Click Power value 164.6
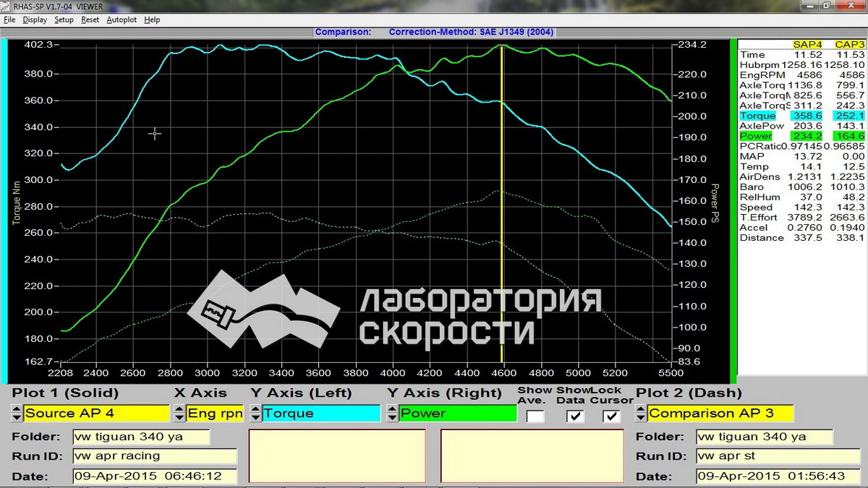The height and width of the screenshot is (488, 868). (850, 136)
